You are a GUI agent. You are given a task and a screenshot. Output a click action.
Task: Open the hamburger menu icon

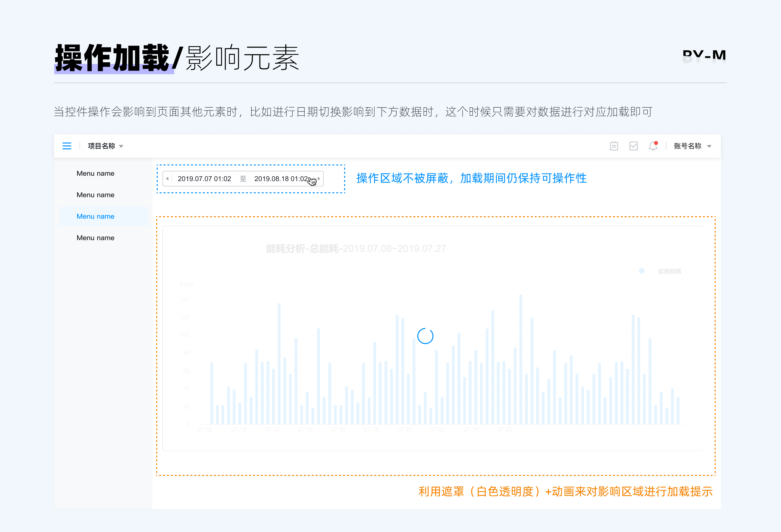67,146
